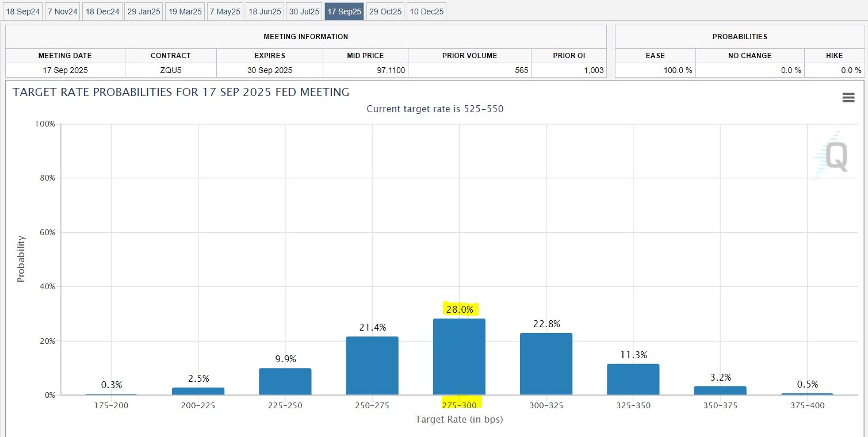Viewport: 868px width, 437px height.
Task: Click the 275-300 bar at 28.0%
Action: 459,356
